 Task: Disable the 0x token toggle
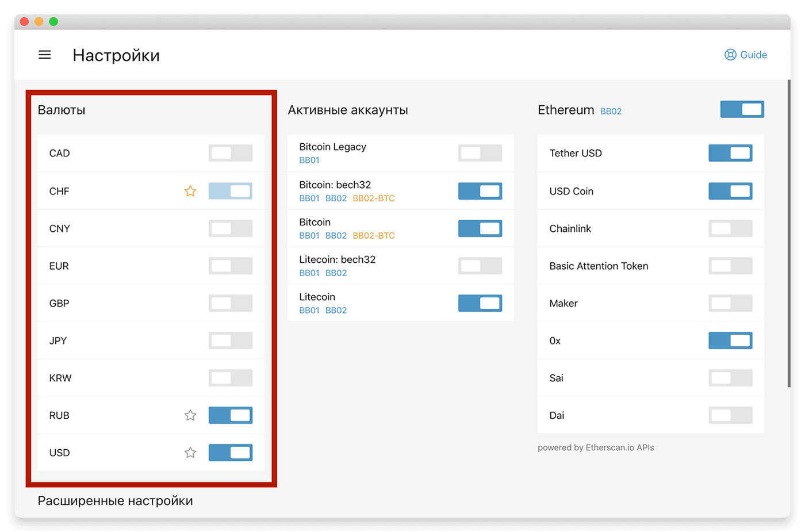click(x=730, y=340)
